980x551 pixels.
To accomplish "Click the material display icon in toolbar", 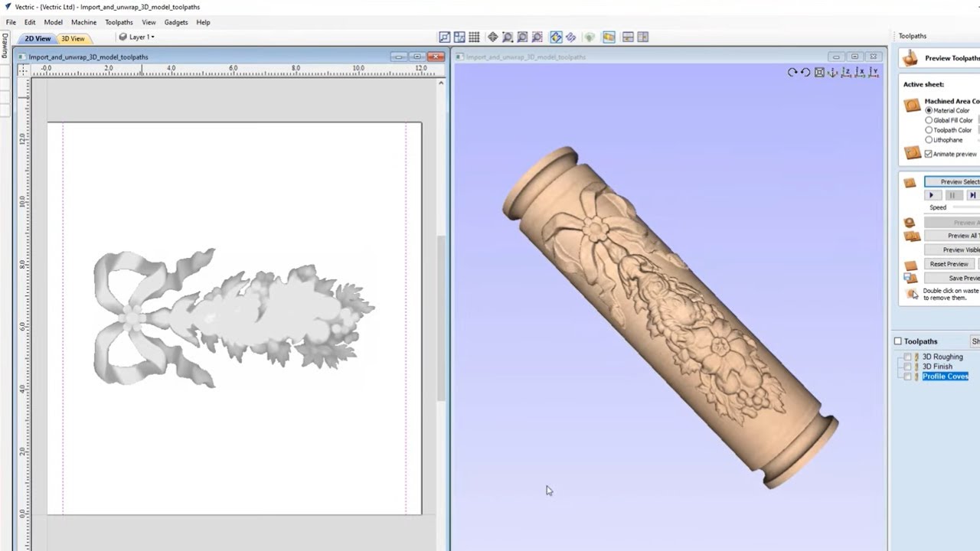I will tap(609, 37).
